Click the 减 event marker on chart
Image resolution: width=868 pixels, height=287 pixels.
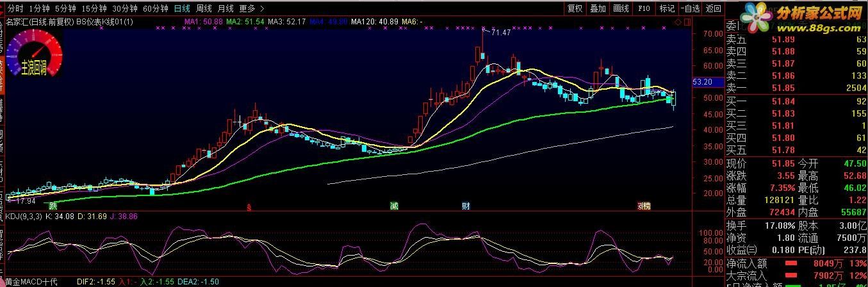[x=394, y=206]
